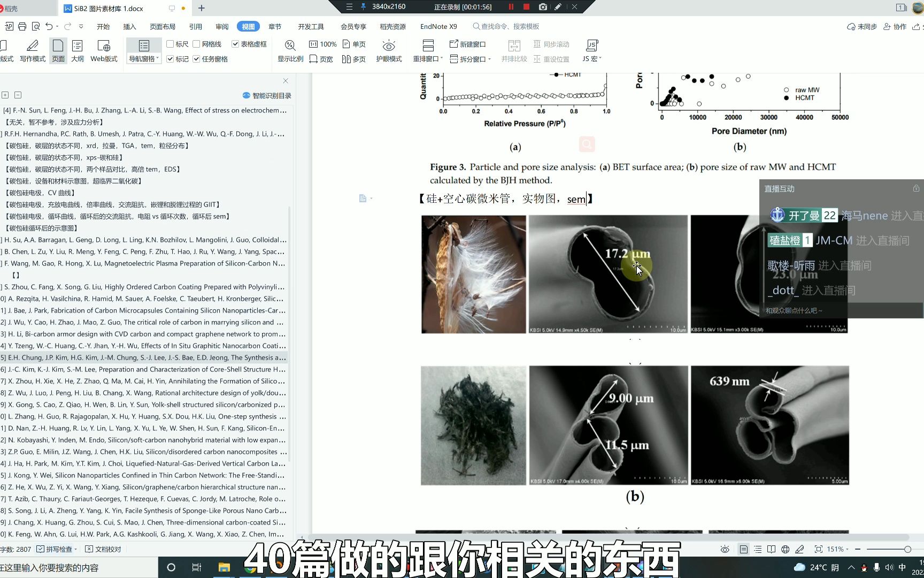Click 智能识别目录 button
The width and height of the screenshot is (924, 578).
point(267,95)
